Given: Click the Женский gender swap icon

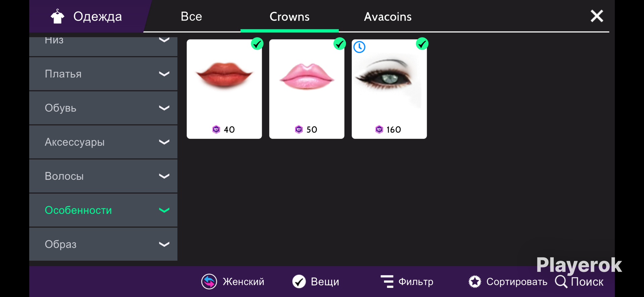Looking at the screenshot, I should point(209,282).
